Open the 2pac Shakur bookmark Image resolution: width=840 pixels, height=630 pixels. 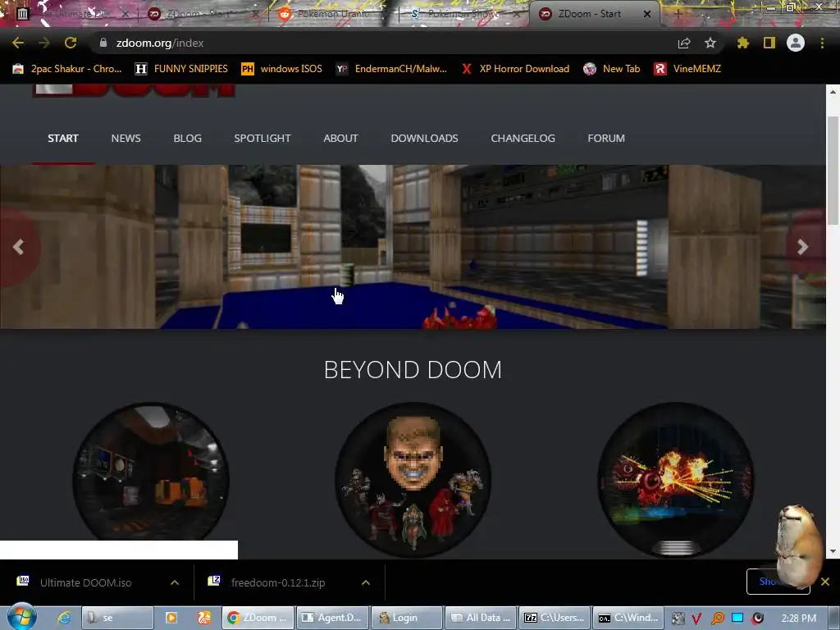click(x=67, y=69)
